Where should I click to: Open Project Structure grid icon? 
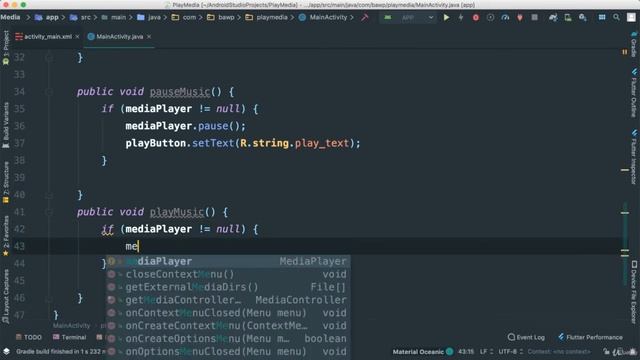coord(602,18)
